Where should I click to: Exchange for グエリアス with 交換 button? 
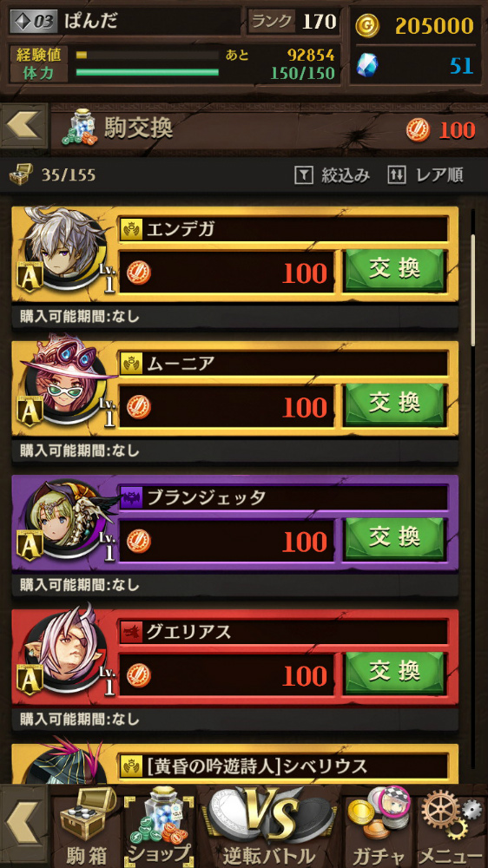tap(395, 674)
